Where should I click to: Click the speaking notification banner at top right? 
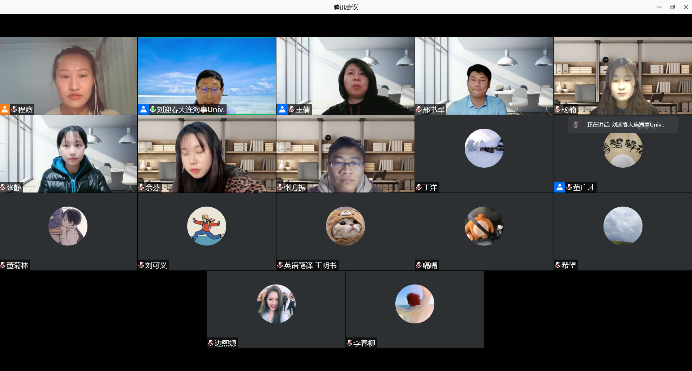click(x=623, y=125)
